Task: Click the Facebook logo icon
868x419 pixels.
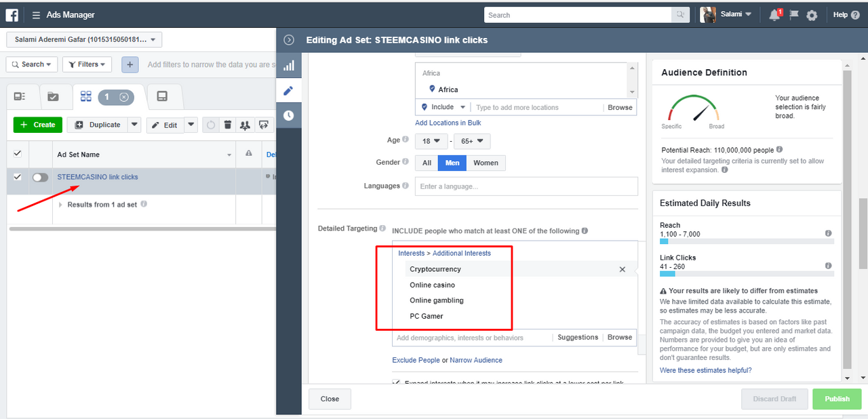Action: pyautogui.click(x=12, y=15)
